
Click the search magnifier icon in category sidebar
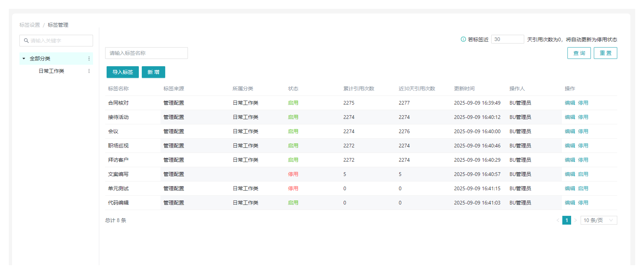[26, 40]
